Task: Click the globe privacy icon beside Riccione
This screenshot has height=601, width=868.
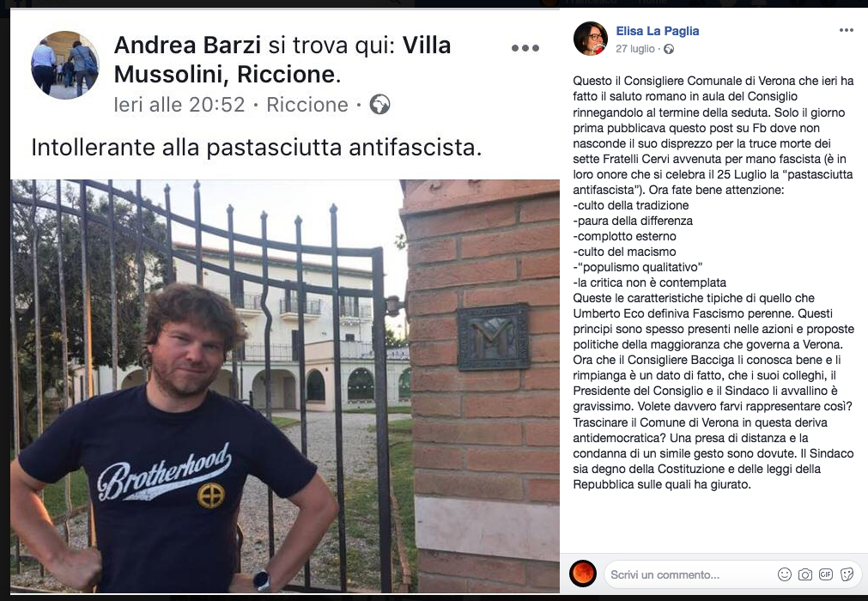Action: point(379,105)
